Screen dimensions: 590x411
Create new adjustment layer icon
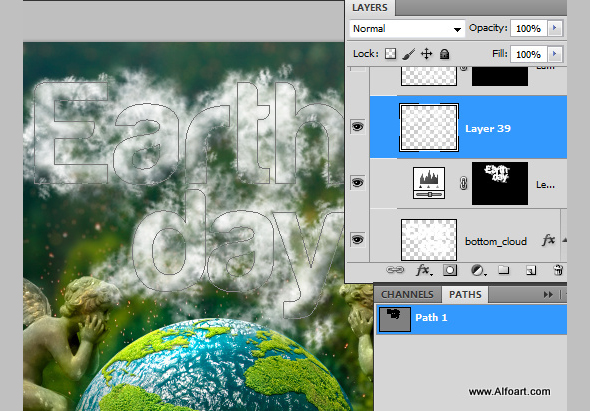478,270
